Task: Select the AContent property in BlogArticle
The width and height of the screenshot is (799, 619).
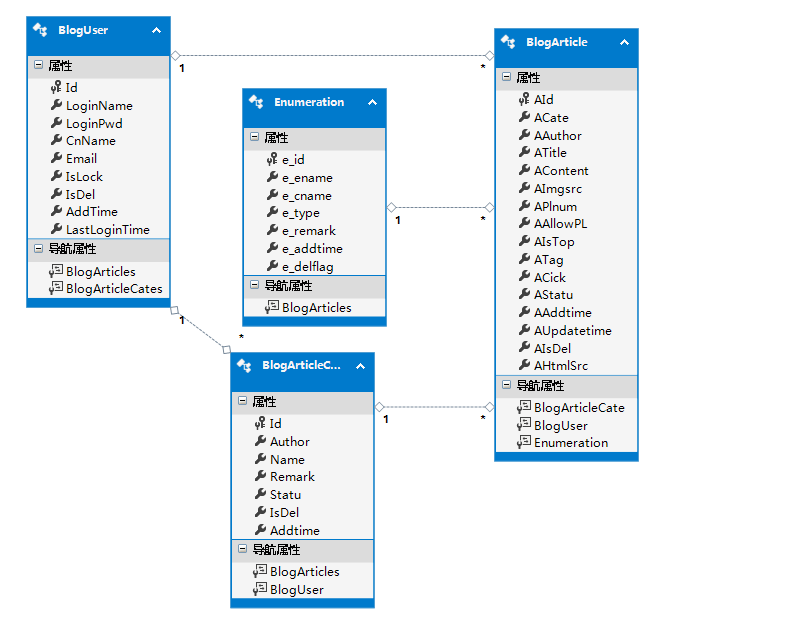Action: pyautogui.click(x=561, y=171)
